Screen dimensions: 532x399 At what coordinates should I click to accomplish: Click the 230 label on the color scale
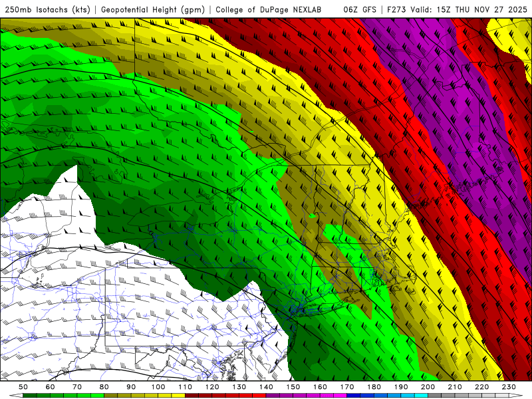509,387
